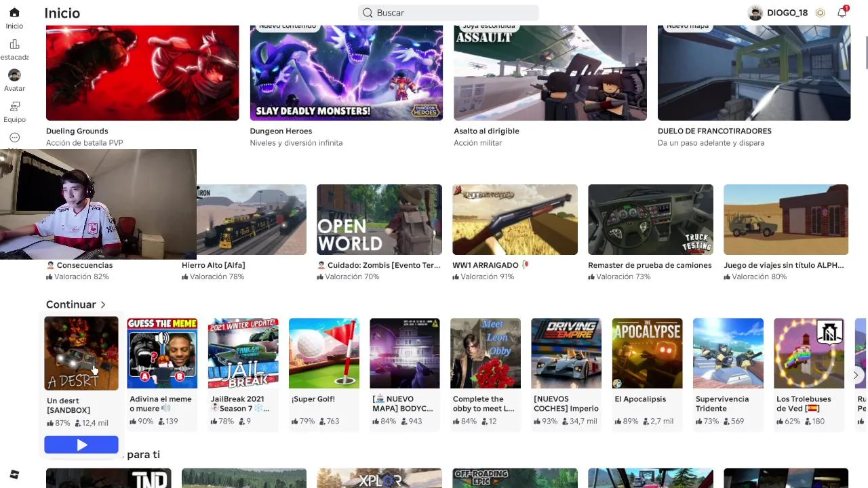The width and height of the screenshot is (868, 488).
Task: Select the Guess the Meme game tile
Action: coord(162,353)
